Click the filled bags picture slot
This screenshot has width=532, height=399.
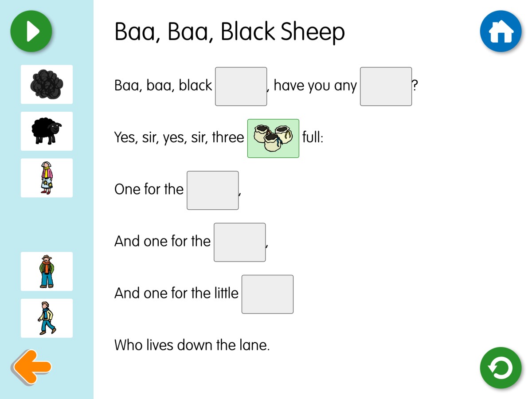[x=273, y=138]
